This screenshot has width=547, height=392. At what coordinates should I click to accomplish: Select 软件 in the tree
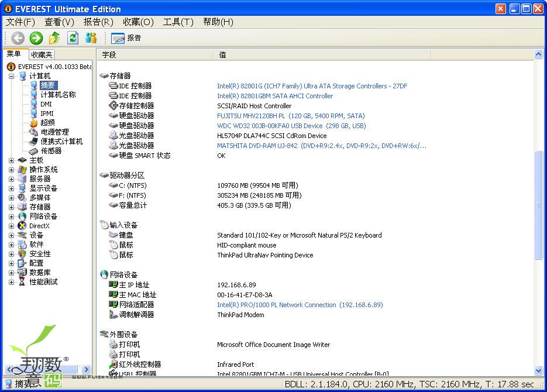coord(36,245)
